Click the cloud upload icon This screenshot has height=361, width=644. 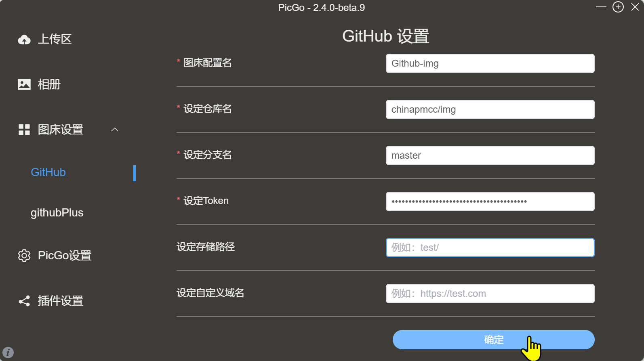click(24, 39)
